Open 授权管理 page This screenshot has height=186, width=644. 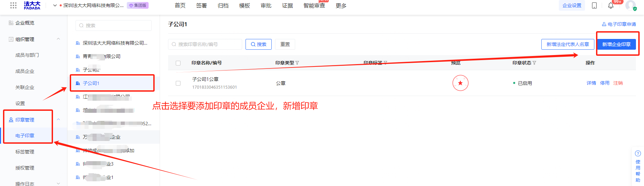25,168
